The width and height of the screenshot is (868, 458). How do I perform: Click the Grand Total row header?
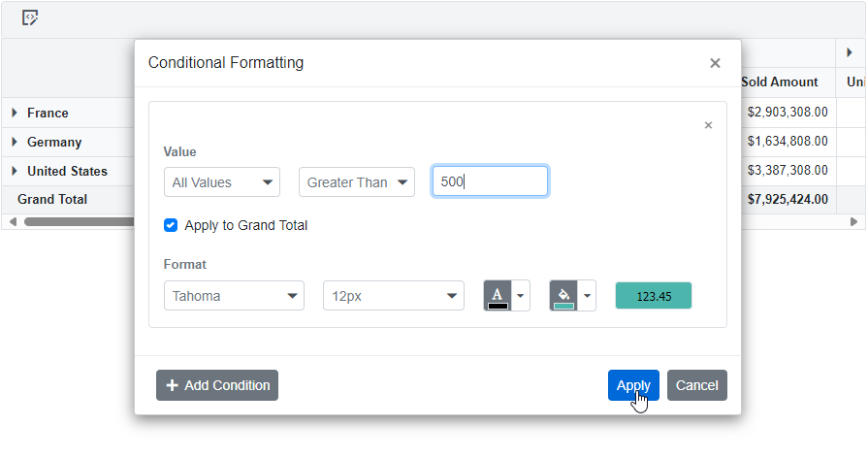(x=52, y=199)
